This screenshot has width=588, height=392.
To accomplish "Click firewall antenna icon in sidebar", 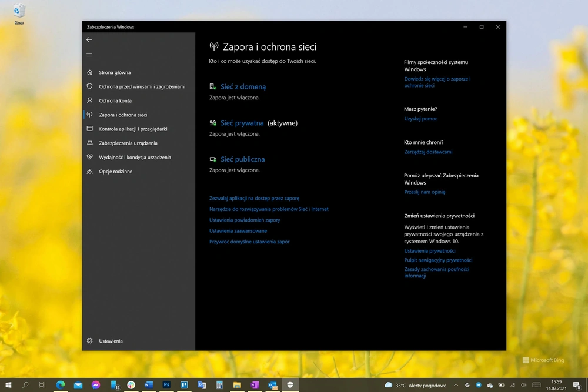I will tap(89, 115).
